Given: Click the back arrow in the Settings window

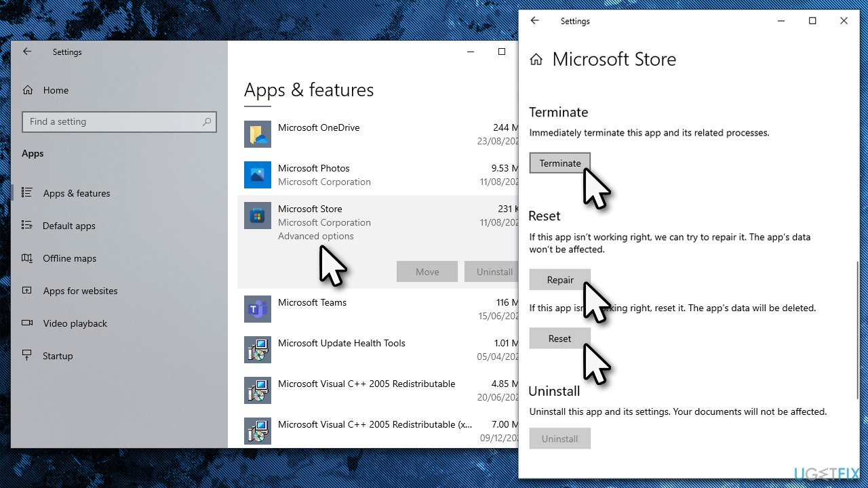Looking at the screenshot, I should (x=535, y=21).
